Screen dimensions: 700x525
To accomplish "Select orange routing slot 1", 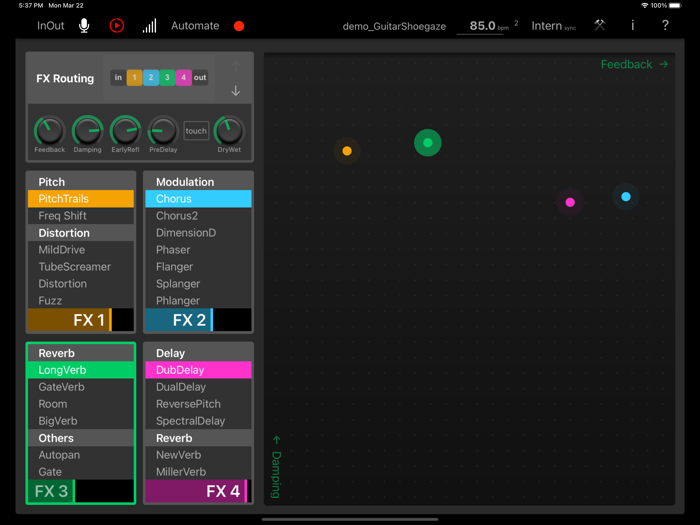I will [x=134, y=78].
